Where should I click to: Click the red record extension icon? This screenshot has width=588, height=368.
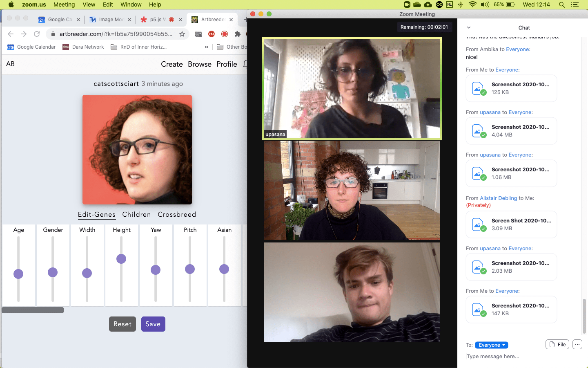(225, 34)
